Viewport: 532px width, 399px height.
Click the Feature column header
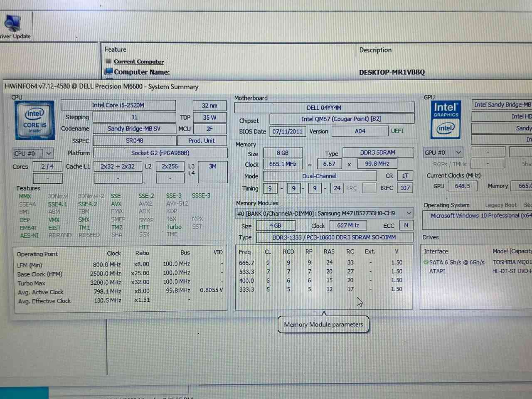click(x=116, y=49)
